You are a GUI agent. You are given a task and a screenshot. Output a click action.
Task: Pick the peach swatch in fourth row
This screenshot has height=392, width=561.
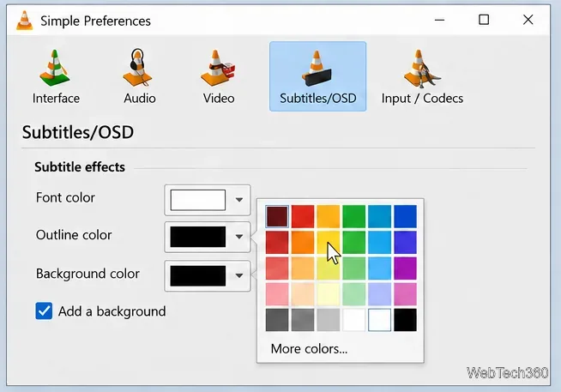303,294
